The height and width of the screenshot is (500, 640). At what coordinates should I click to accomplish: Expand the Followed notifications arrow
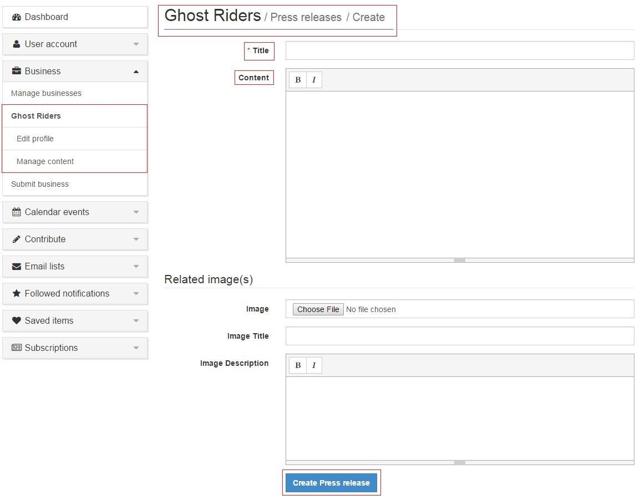pyautogui.click(x=136, y=293)
